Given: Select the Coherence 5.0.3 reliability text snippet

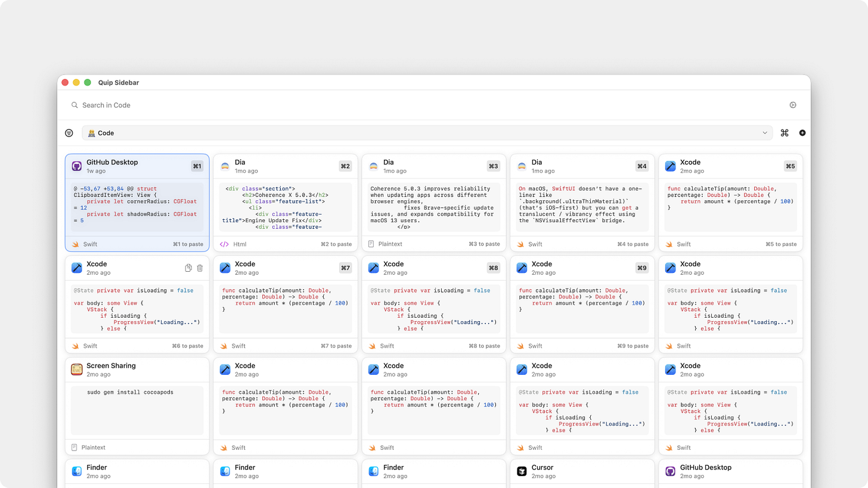Looking at the screenshot, I should tap(433, 207).
